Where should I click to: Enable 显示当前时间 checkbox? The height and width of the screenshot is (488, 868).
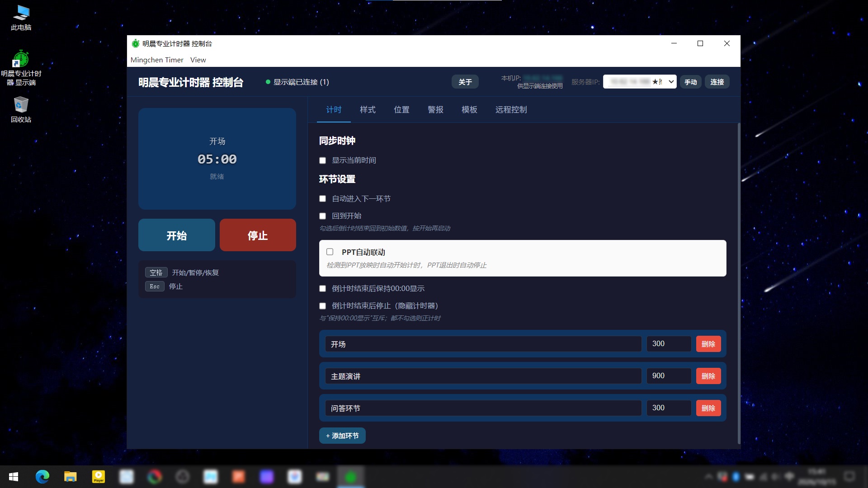click(x=323, y=160)
